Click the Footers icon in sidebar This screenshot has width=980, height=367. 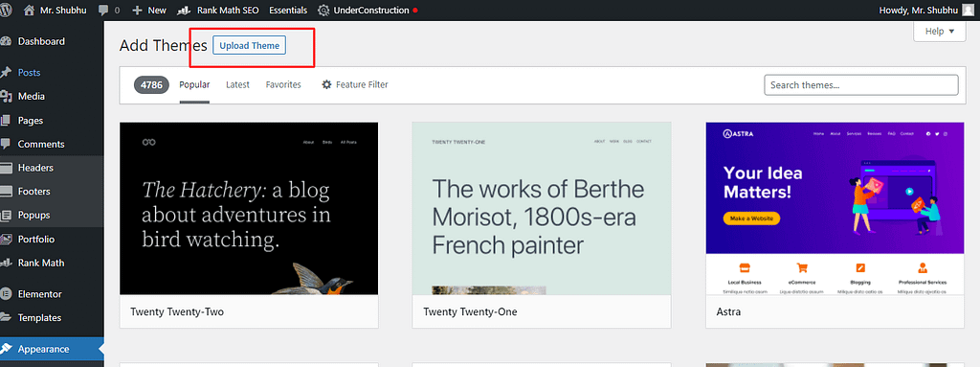[x=7, y=192]
